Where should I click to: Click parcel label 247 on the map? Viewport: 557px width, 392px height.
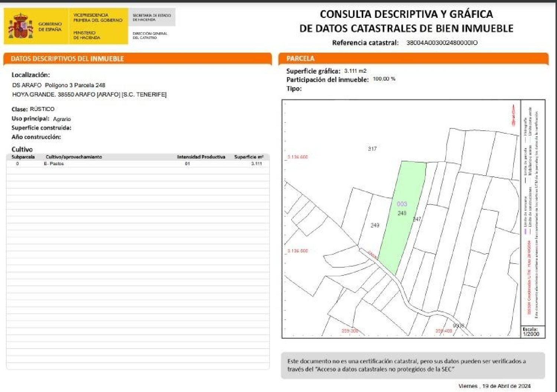pyautogui.click(x=417, y=219)
